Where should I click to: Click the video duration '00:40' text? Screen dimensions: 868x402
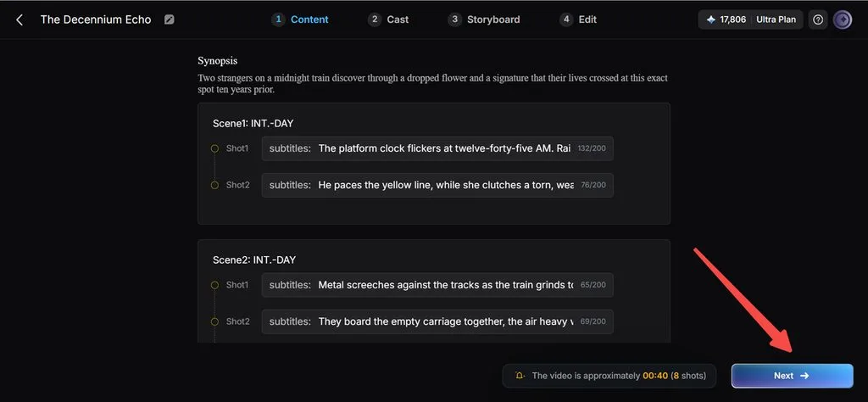click(x=655, y=376)
